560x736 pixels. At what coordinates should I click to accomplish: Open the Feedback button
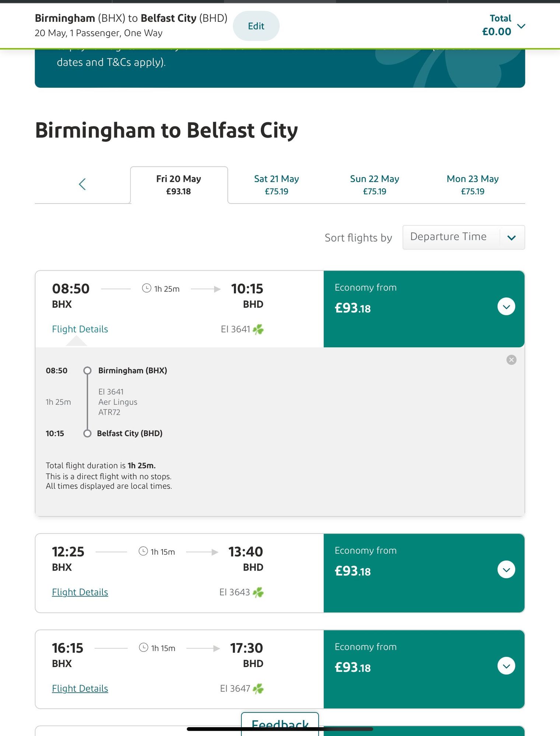[x=280, y=724]
